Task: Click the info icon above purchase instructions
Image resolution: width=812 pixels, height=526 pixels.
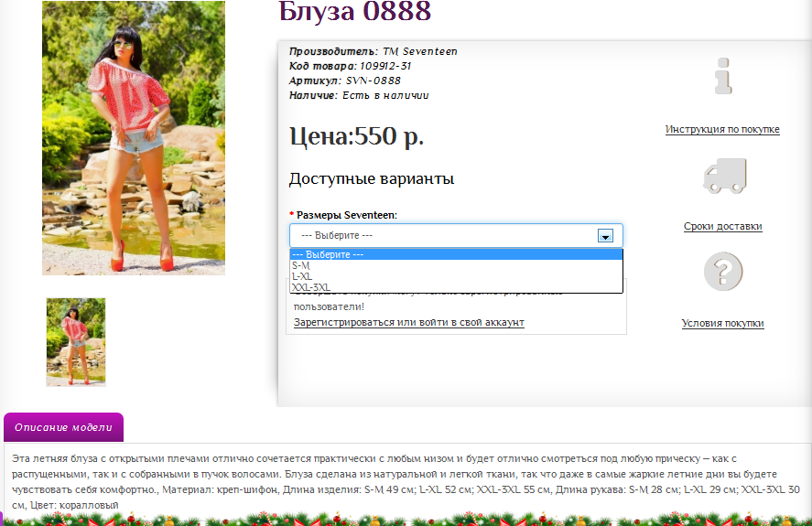Action: tap(723, 76)
